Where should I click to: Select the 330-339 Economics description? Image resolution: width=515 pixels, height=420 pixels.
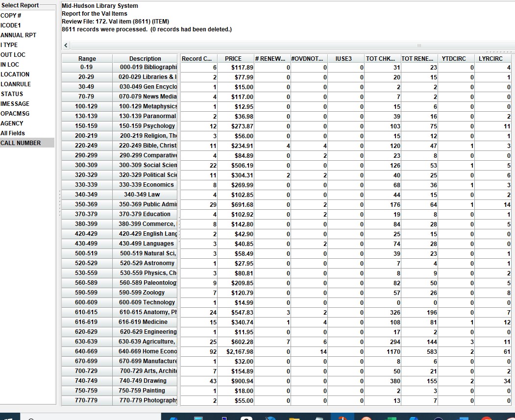[x=145, y=185]
